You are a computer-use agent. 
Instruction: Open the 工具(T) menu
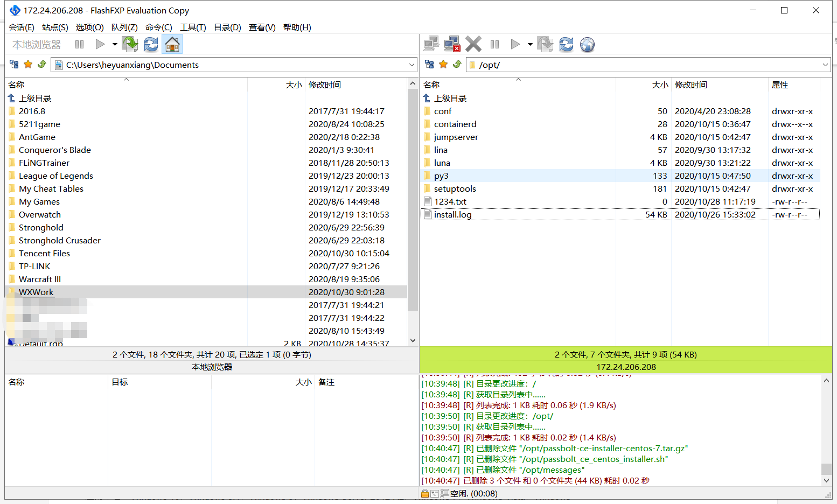pyautogui.click(x=193, y=27)
